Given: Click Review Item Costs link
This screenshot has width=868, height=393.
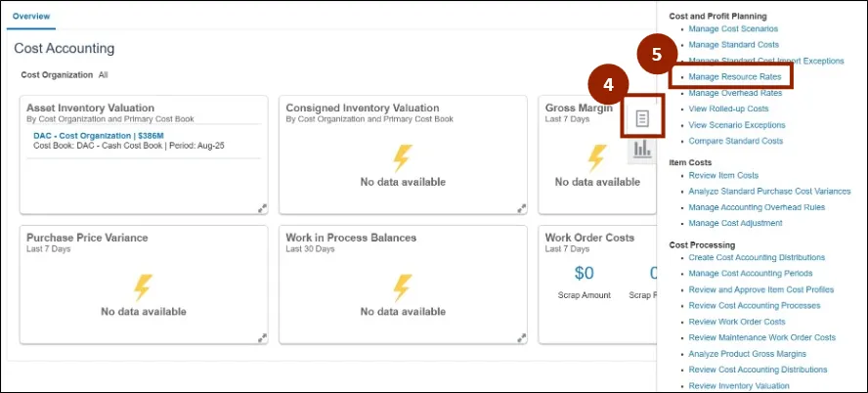Looking at the screenshot, I should point(723,175).
